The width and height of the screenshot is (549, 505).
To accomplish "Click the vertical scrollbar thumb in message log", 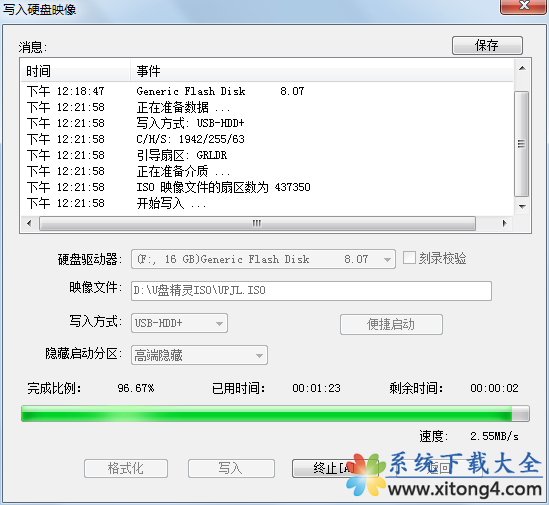I will 522,144.
